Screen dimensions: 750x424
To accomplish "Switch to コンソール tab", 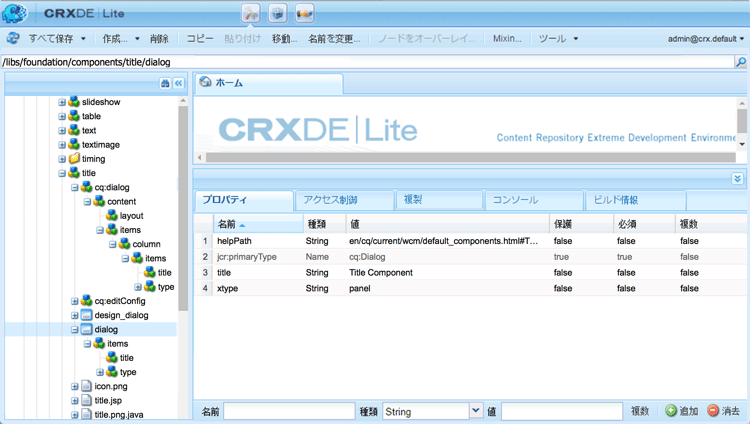I will [x=534, y=200].
